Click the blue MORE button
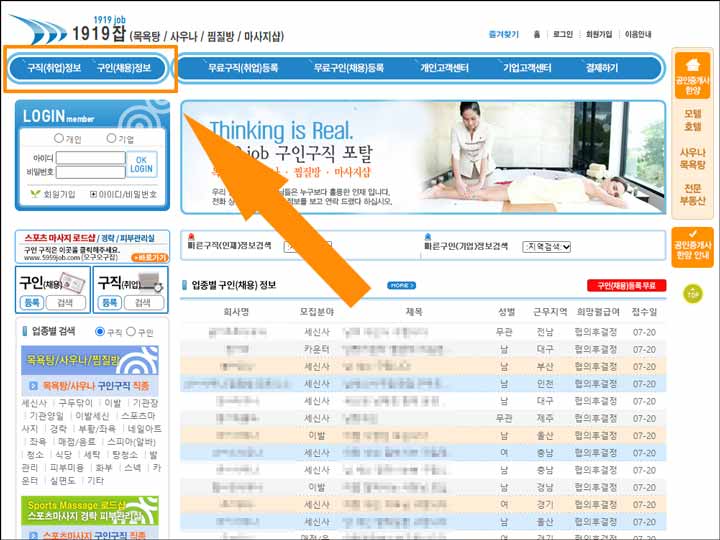This screenshot has width=720, height=540. pos(401,285)
